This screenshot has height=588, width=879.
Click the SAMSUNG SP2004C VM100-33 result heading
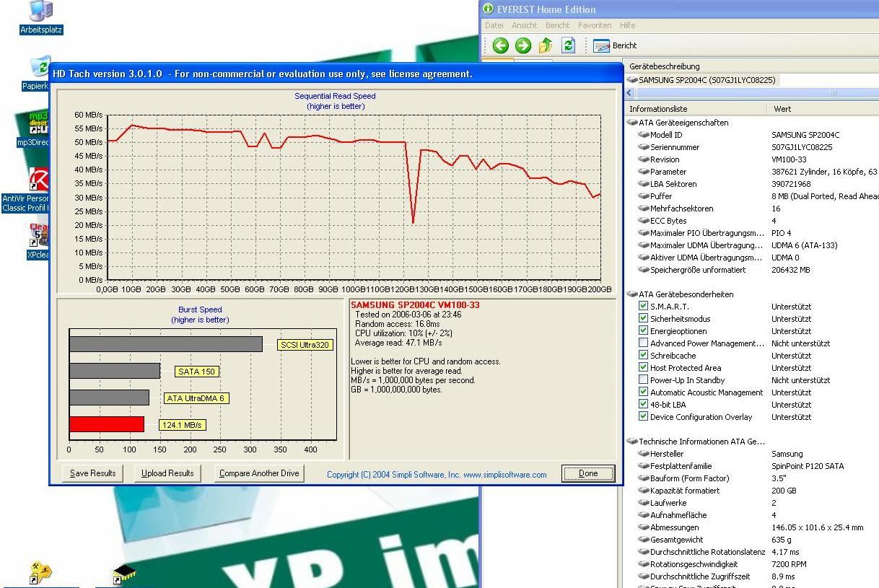pyautogui.click(x=415, y=305)
